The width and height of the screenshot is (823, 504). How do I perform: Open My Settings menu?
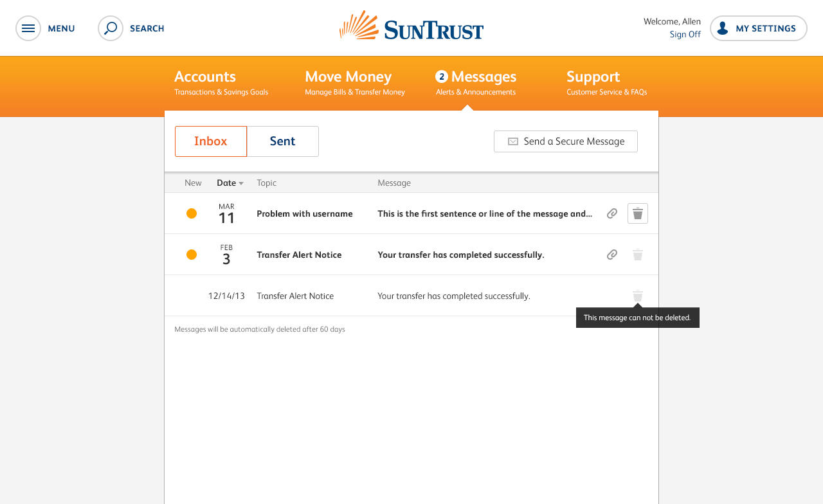pos(758,28)
